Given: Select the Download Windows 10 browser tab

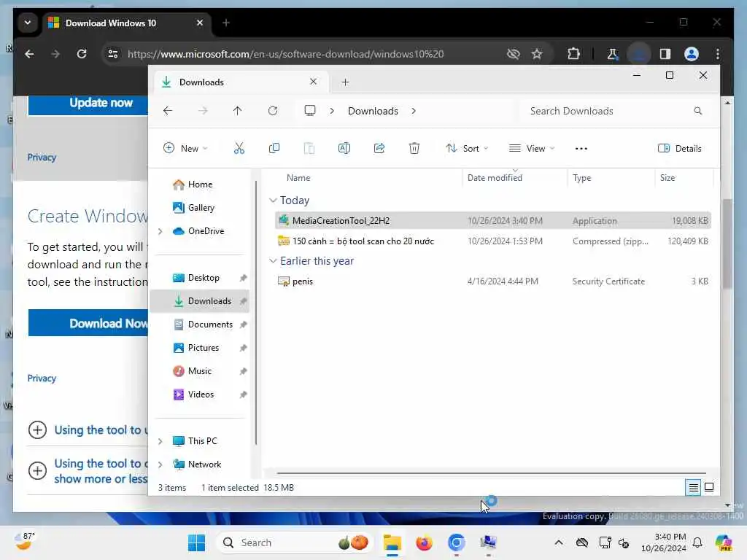Looking at the screenshot, I should pos(127,23).
